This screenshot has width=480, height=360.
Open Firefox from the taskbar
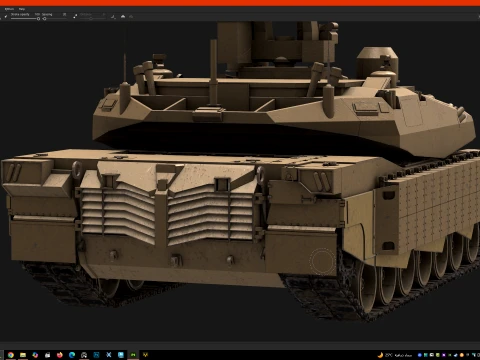click(60, 355)
